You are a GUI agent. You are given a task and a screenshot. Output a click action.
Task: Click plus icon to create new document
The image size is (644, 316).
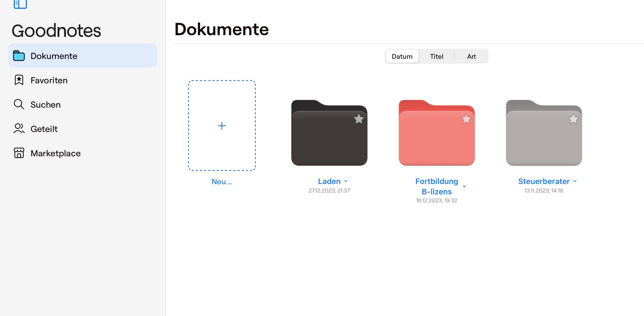pos(222,126)
